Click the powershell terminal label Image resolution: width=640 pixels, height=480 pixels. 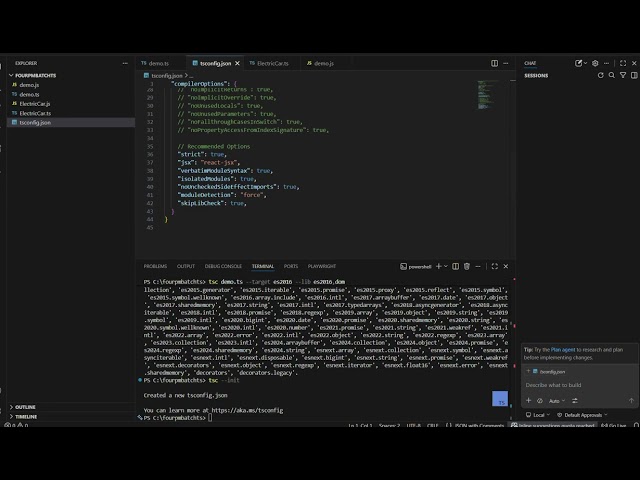point(416,267)
